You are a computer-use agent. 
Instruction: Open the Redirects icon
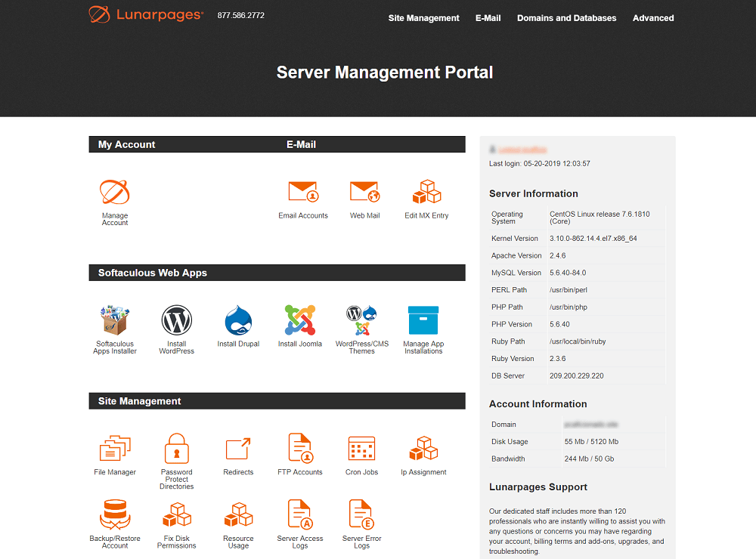click(x=238, y=448)
